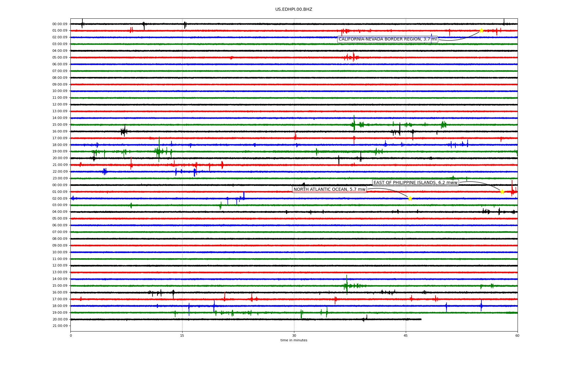Select the North Atlantic Ocean 5.7 mw label
The height and width of the screenshot is (368, 588).
click(330, 190)
